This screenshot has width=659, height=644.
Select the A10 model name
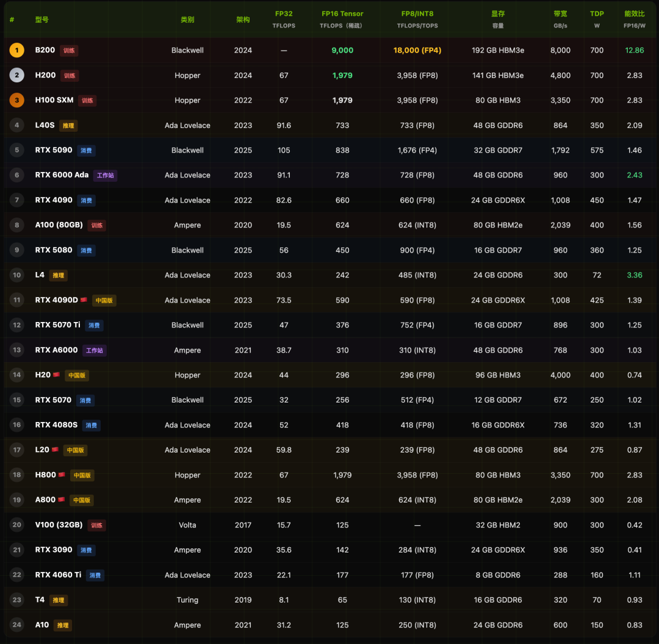point(42,624)
